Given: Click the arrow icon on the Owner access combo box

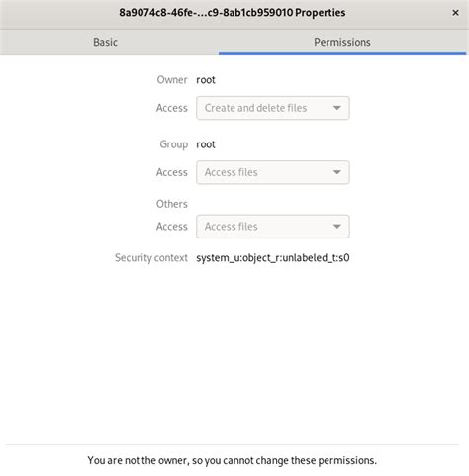Looking at the screenshot, I should [336, 108].
